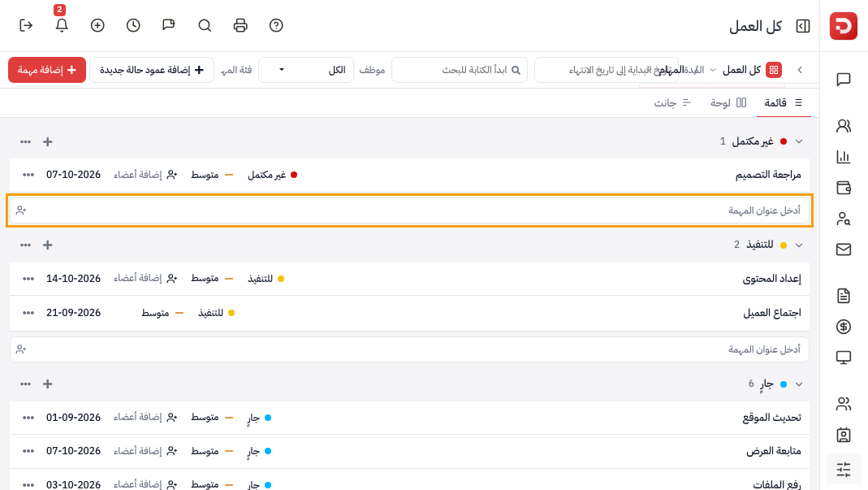Open the notifications bell
The height and width of the screenshot is (490, 868).
pos(62,25)
